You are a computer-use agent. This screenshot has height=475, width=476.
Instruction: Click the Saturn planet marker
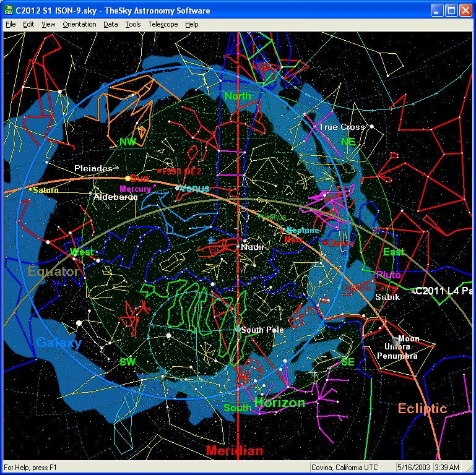(x=30, y=189)
